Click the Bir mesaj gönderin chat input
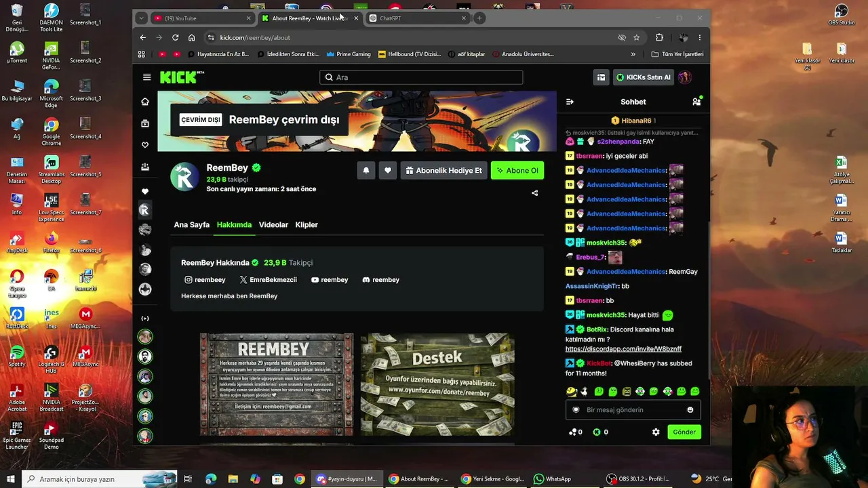Screen dimensions: 868x488 coord(633,410)
